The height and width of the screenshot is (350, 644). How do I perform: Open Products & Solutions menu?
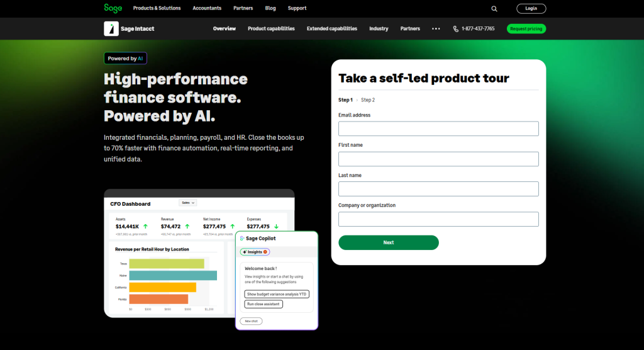157,8
